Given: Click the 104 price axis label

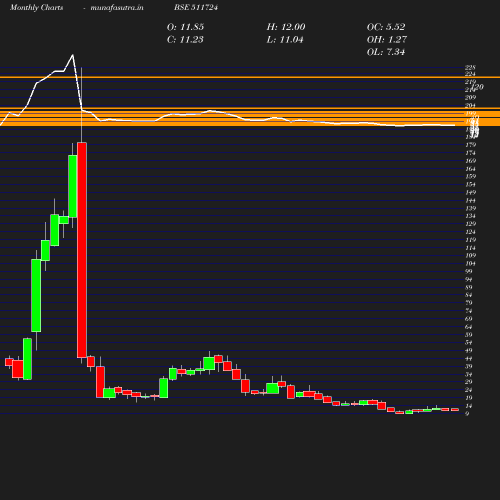Looking at the screenshot, I should coord(470,264).
